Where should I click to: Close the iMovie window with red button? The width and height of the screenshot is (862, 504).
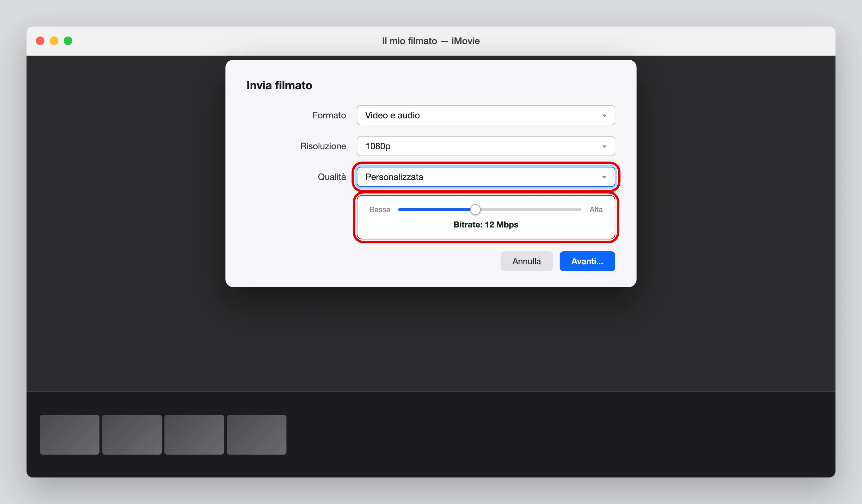tap(40, 41)
